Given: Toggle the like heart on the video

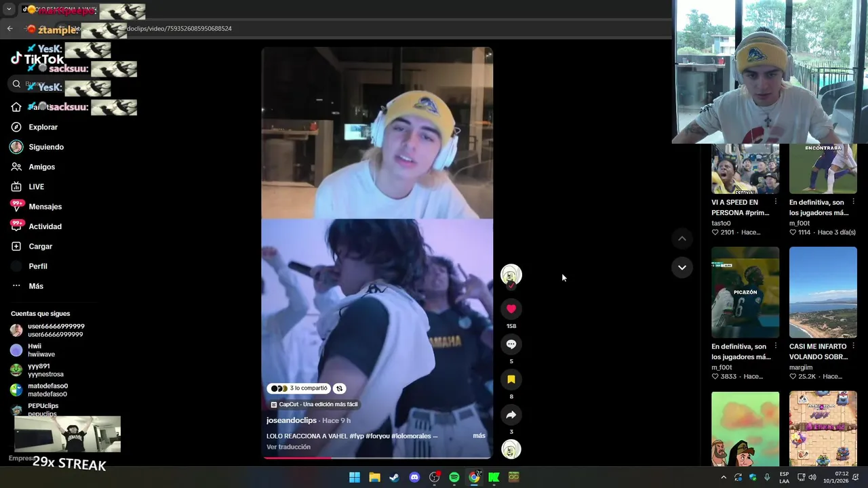Looking at the screenshot, I should point(511,309).
